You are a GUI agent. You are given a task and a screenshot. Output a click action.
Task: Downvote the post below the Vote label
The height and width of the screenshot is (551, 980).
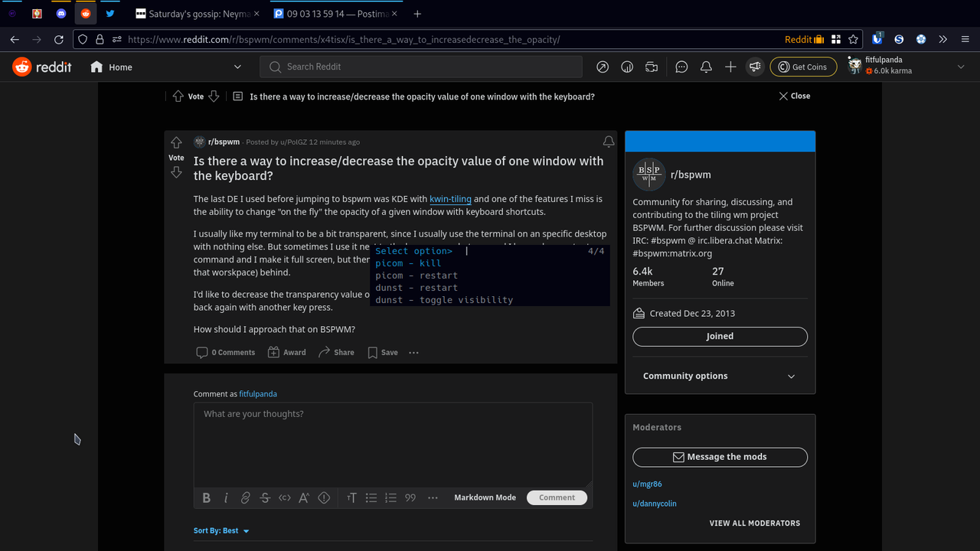[x=176, y=173]
